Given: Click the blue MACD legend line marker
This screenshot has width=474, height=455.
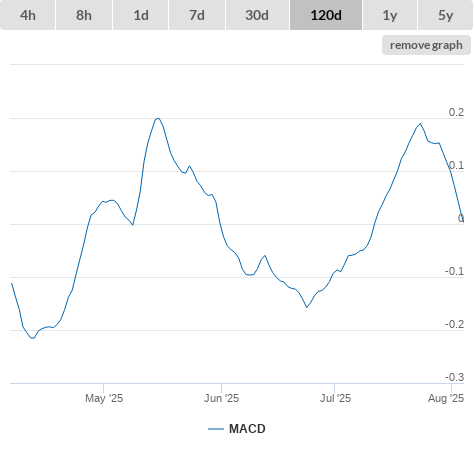Looking at the screenshot, I should click(x=216, y=429).
